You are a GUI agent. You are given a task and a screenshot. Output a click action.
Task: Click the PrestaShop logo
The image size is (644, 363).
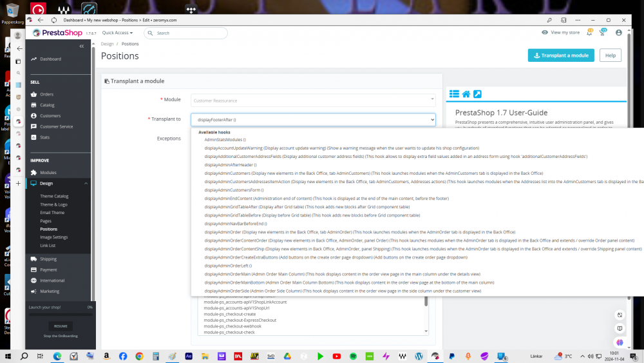pyautogui.click(x=58, y=33)
